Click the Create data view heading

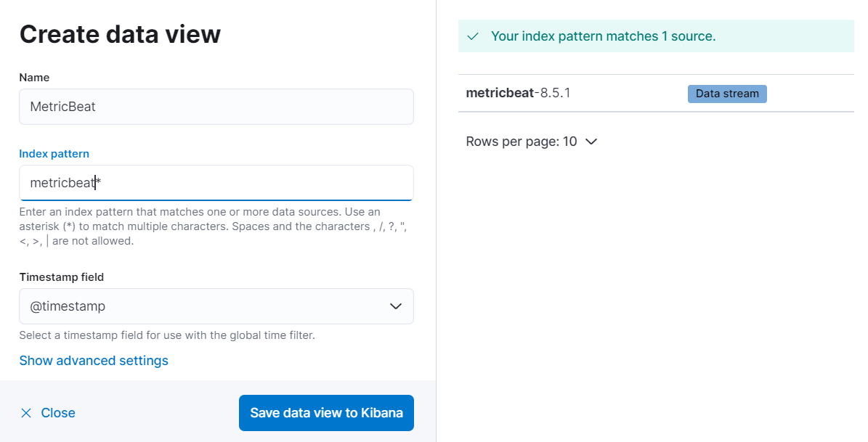[120, 34]
